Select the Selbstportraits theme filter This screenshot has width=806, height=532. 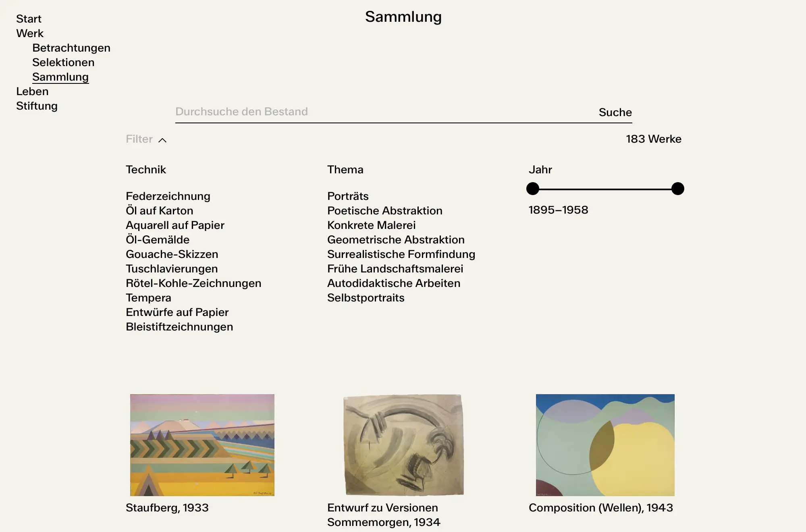click(x=366, y=298)
